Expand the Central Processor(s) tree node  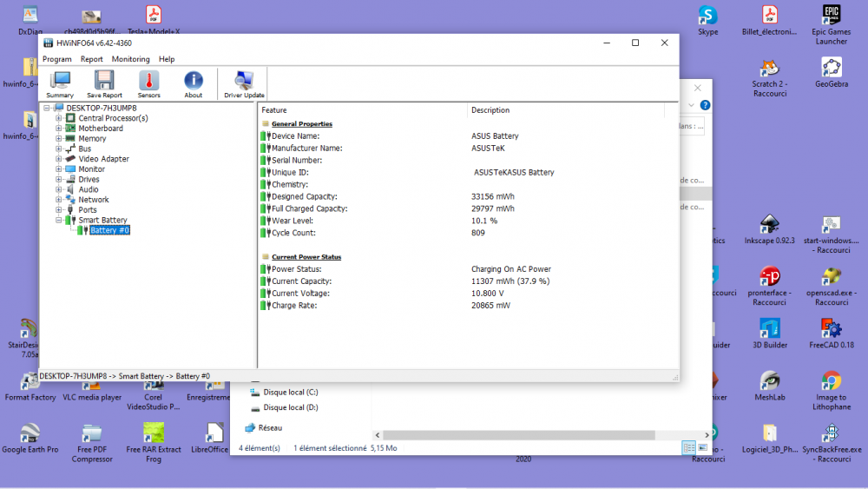point(59,118)
